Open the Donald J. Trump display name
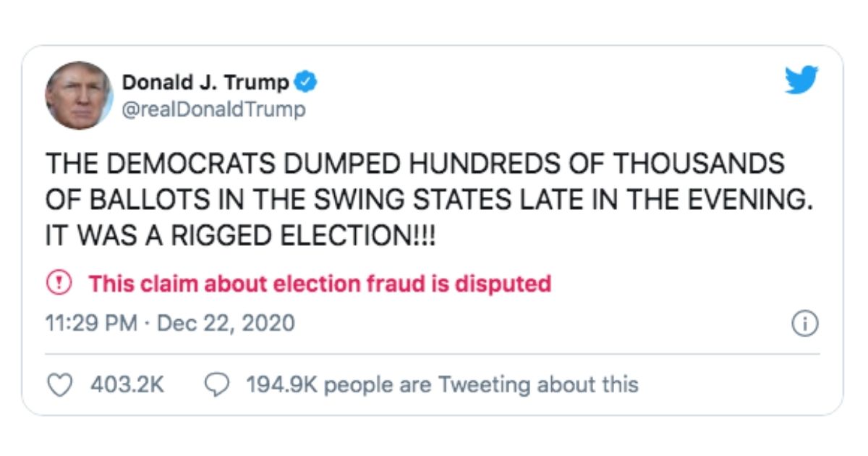The image size is (868, 456). 205,83
